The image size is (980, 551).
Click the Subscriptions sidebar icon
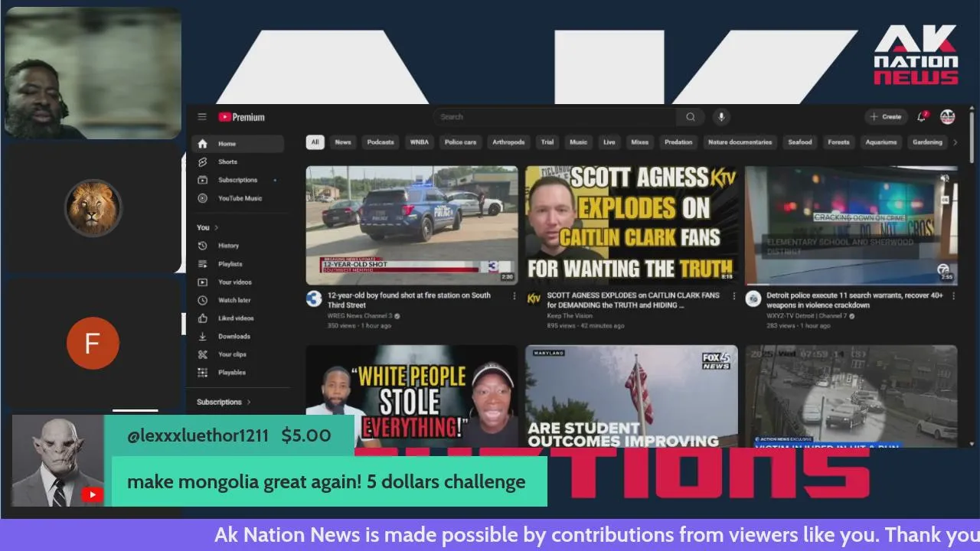click(x=202, y=180)
